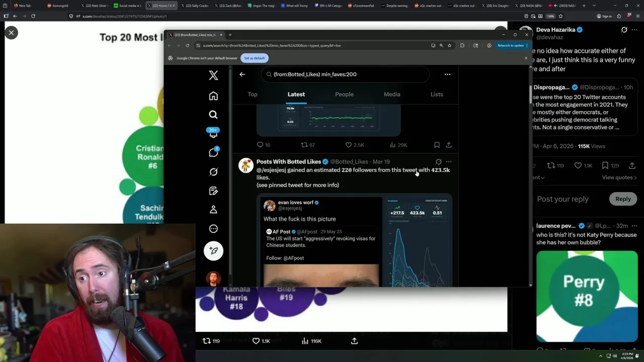Select the Latest tab
Viewport: 644px width, 362px height.
[x=296, y=94]
